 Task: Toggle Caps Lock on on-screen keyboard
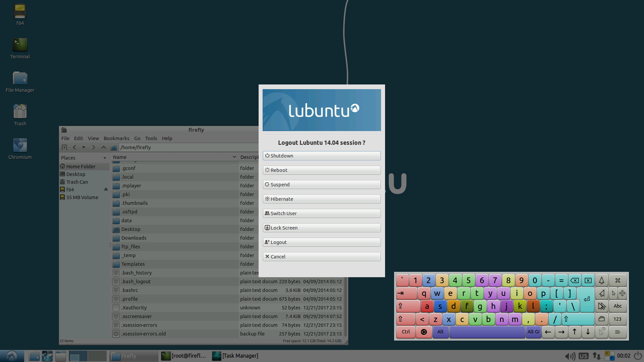408,306
